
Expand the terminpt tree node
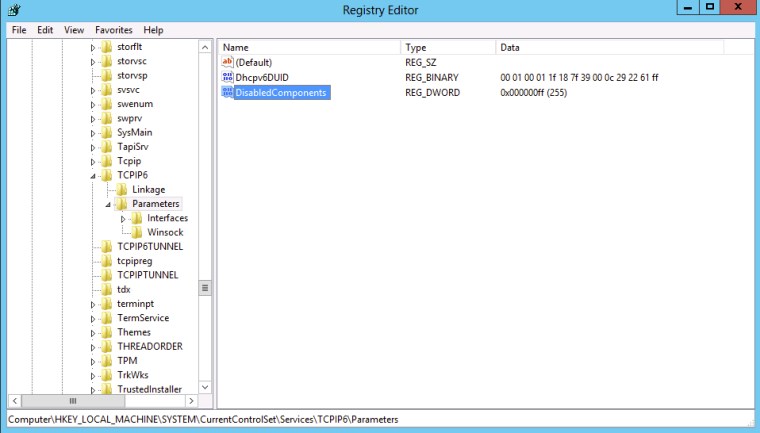click(93, 305)
